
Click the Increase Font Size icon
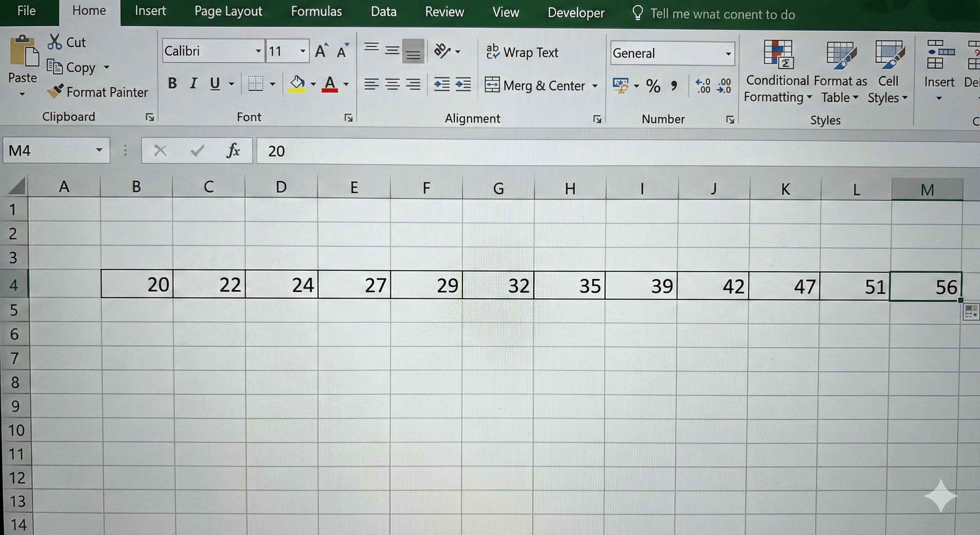[322, 51]
